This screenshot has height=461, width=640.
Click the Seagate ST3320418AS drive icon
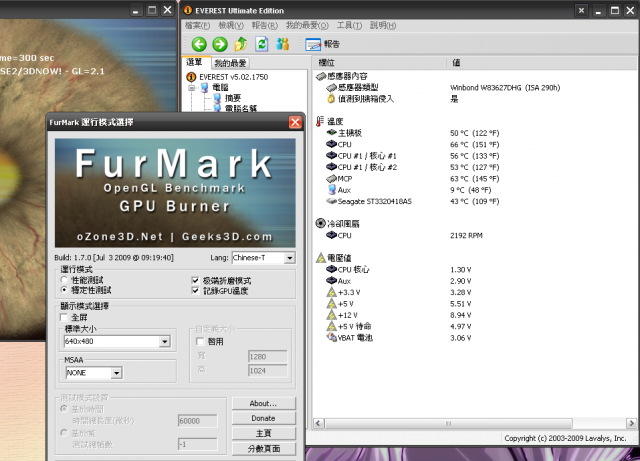click(x=331, y=201)
